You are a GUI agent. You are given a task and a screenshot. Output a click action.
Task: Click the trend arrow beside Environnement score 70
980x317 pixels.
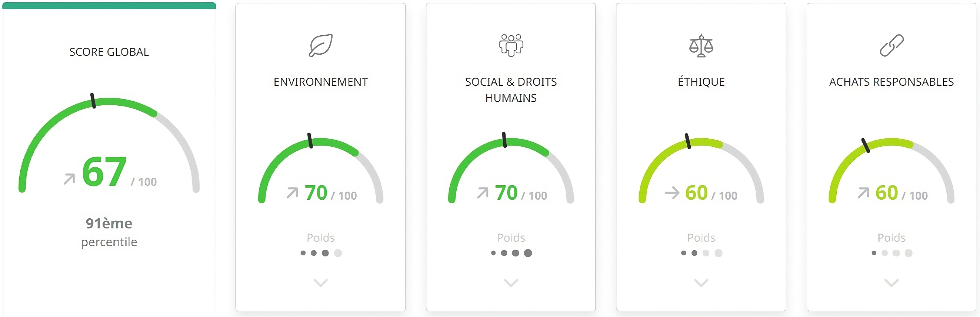pos(292,193)
